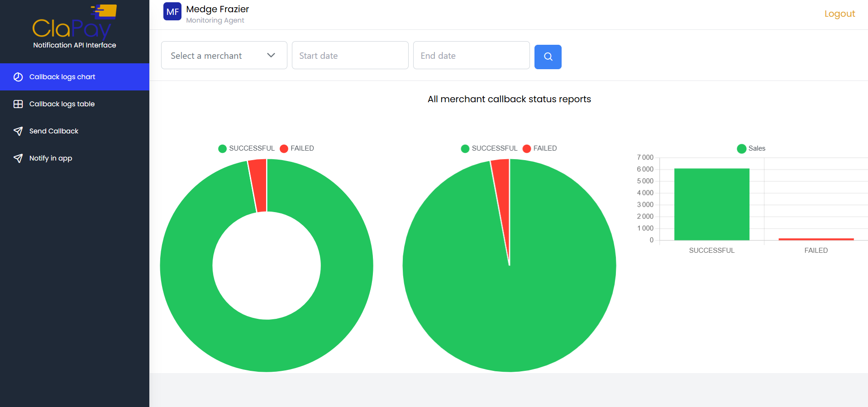Click the red FAILED legend dot
Screen dimensions: 868x407
(x=284, y=148)
